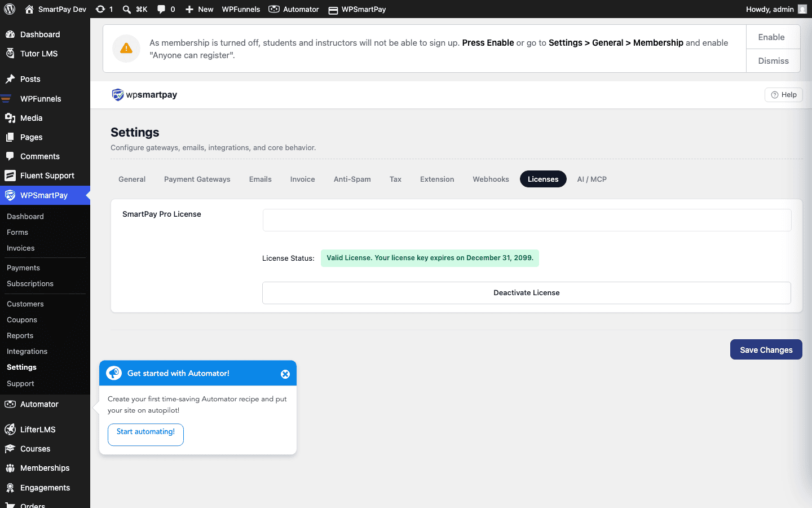Click Deactivate License button
This screenshot has width=812, height=508.
tap(527, 293)
